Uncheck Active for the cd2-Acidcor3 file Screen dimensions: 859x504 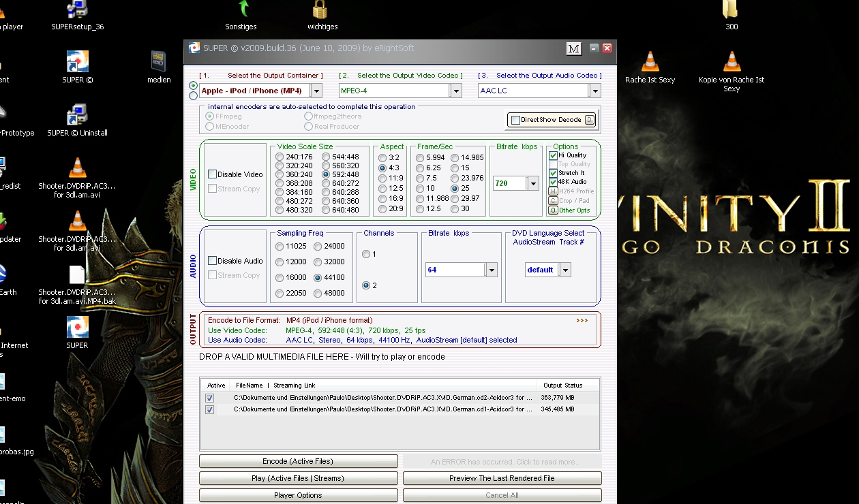pyautogui.click(x=209, y=398)
